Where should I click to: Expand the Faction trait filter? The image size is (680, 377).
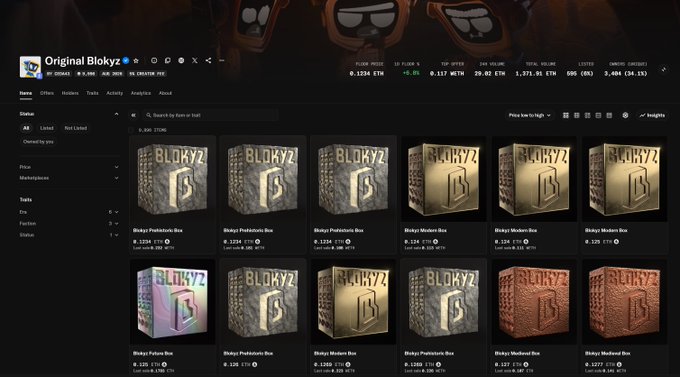[x=69, y=223]
